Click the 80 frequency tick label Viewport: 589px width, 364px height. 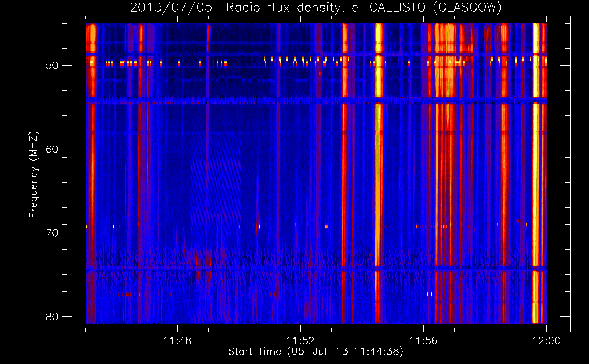pyautogui.click(x=52, y=317)
